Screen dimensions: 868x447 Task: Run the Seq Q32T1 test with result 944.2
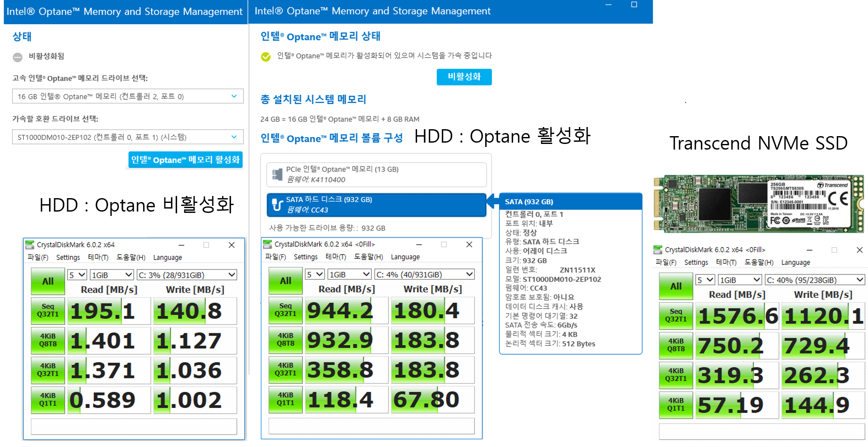coord(286,310)
